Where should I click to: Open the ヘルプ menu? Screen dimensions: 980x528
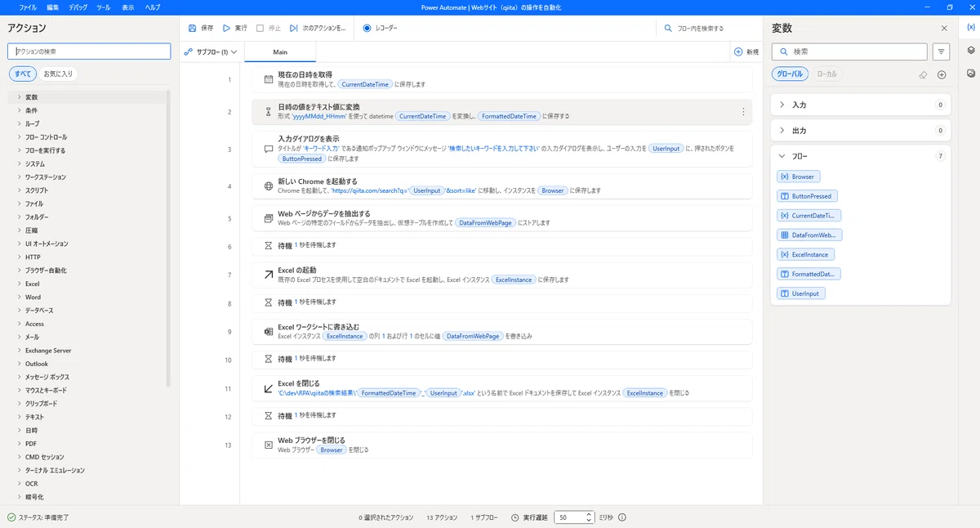pos(153,7)
